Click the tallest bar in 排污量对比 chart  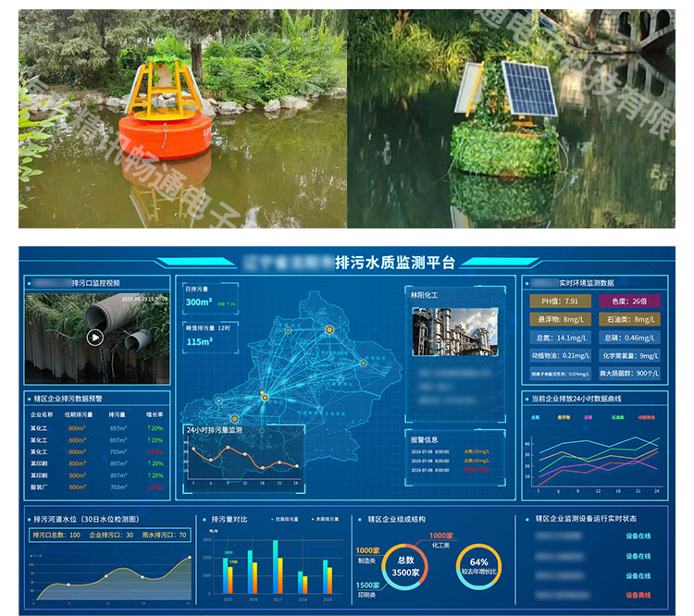coord(276,566)
